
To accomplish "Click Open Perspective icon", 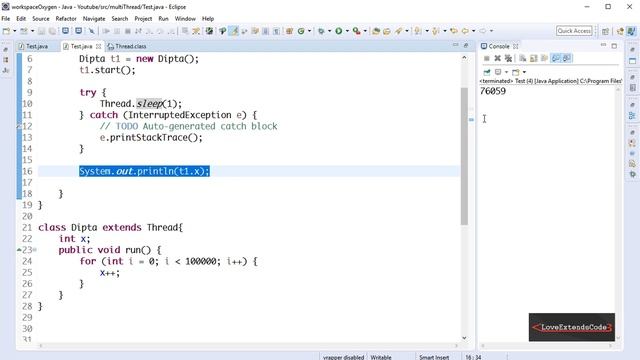I will (x=605, y=31).
